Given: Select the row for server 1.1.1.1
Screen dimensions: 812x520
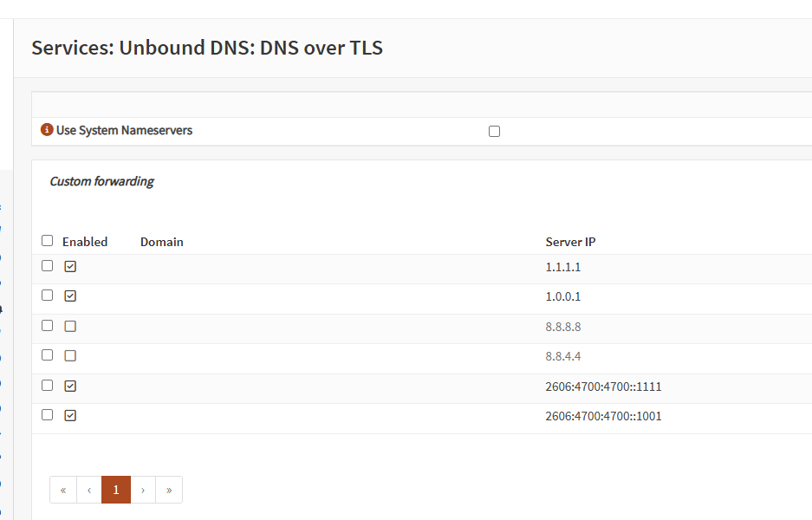Looking at the screenshot, I should coord(47,266).
